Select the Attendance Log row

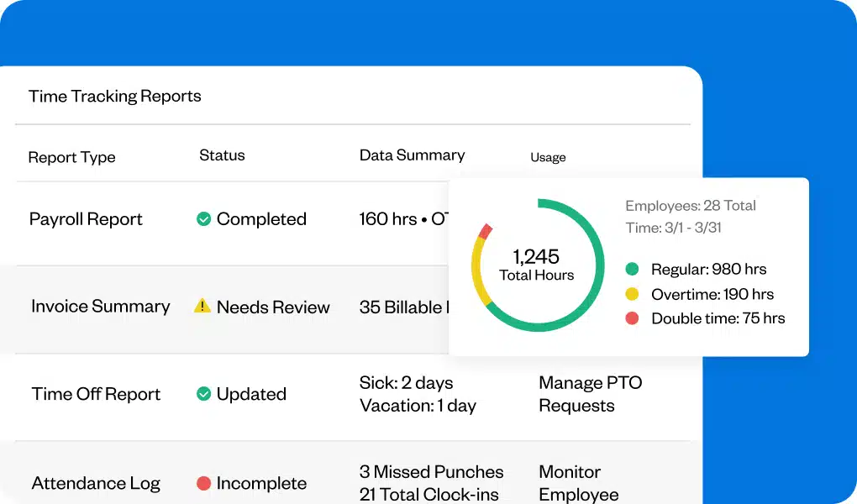95,484
